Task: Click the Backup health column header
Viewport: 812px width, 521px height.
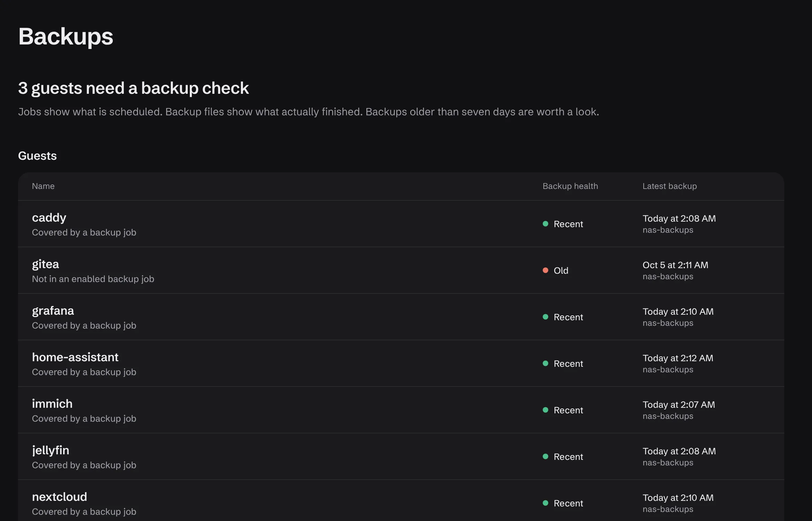Action: tap(570, 186)
